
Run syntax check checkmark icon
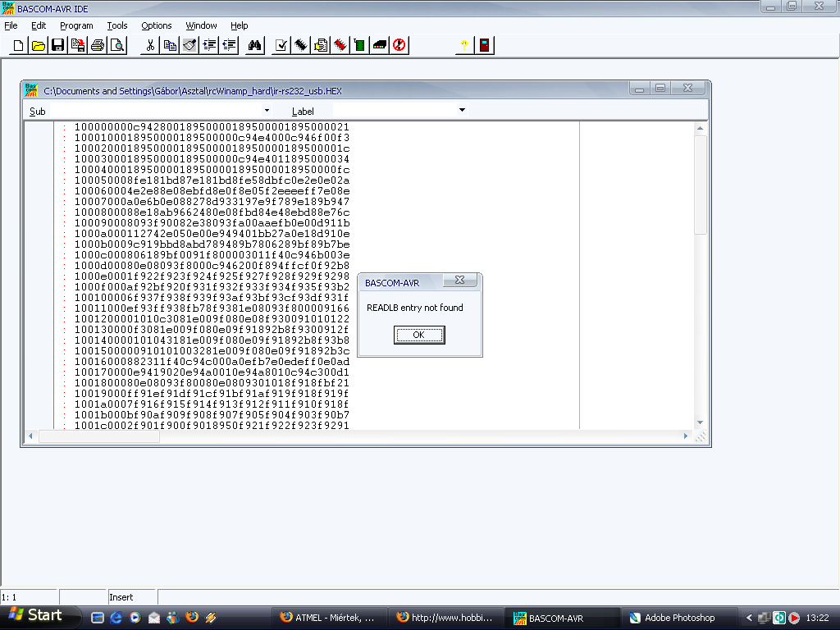pos(281,46)
